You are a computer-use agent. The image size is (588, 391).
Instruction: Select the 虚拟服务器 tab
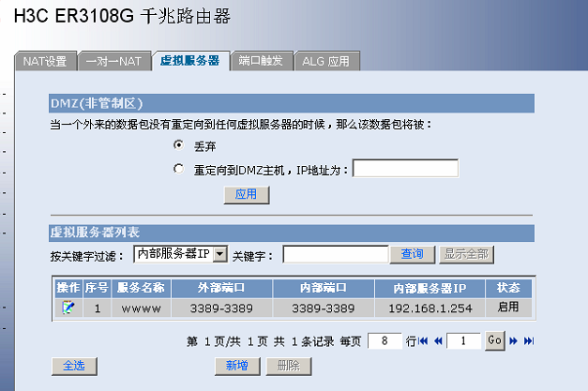point(190,61)
